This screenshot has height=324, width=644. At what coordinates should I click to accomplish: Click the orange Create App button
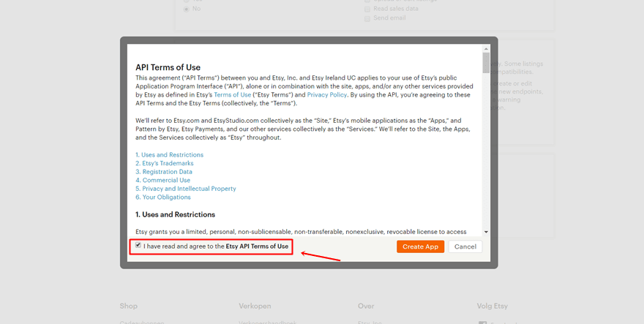click(420, 246)
